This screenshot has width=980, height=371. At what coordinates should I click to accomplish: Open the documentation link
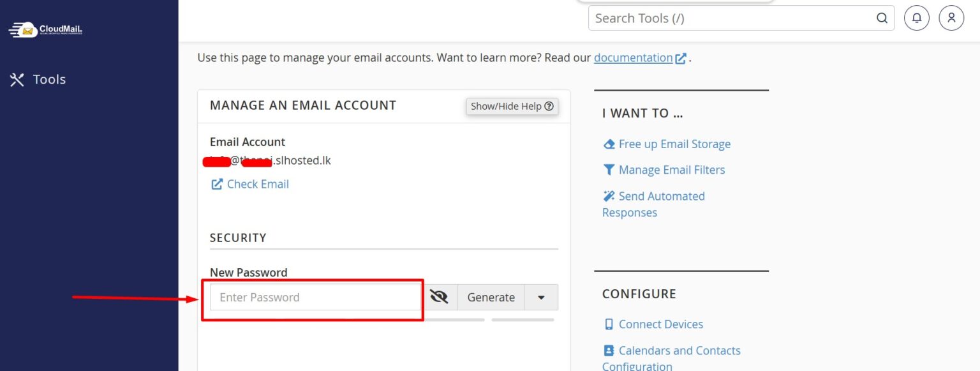pos(633,57)
